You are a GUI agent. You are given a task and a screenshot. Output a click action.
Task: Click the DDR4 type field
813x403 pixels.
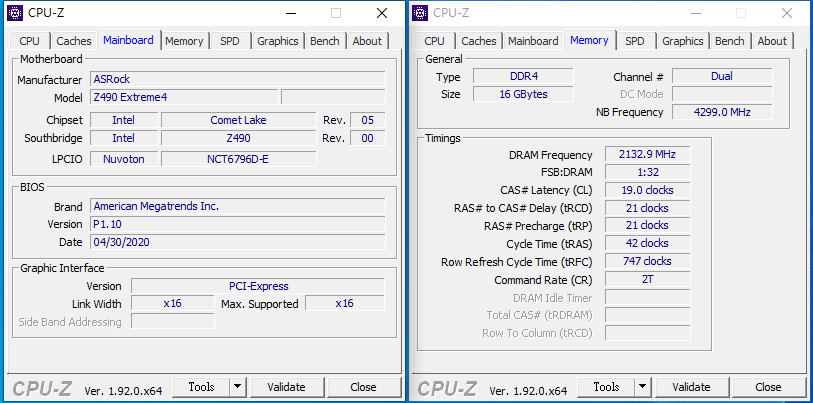[523, 76]
